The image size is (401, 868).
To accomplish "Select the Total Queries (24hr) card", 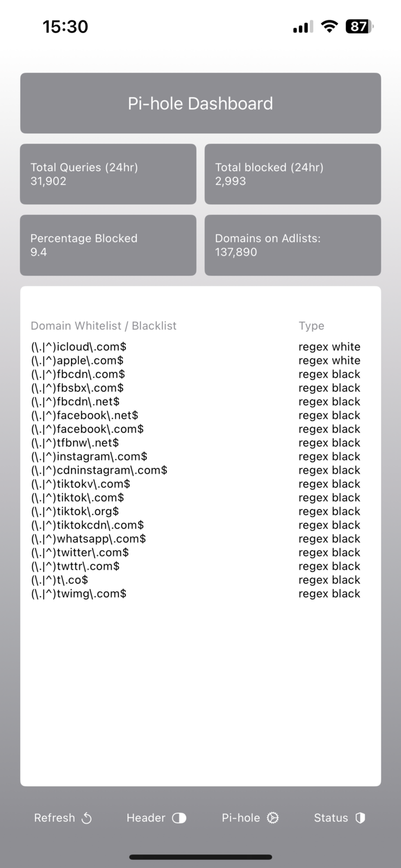I will pos(108,174).
